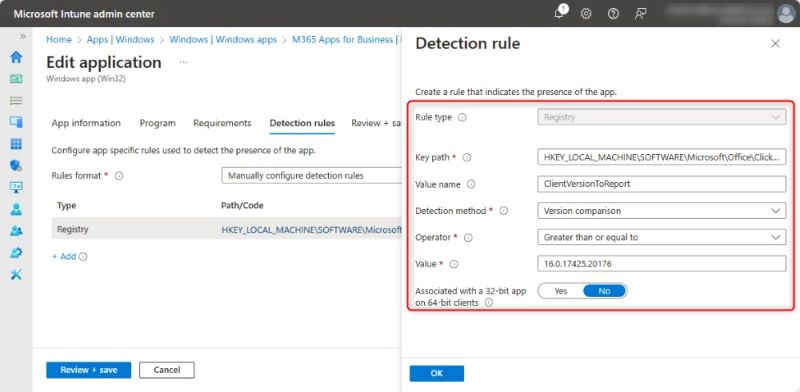Open Dashboard icon in sidebar

click(16, 79)
